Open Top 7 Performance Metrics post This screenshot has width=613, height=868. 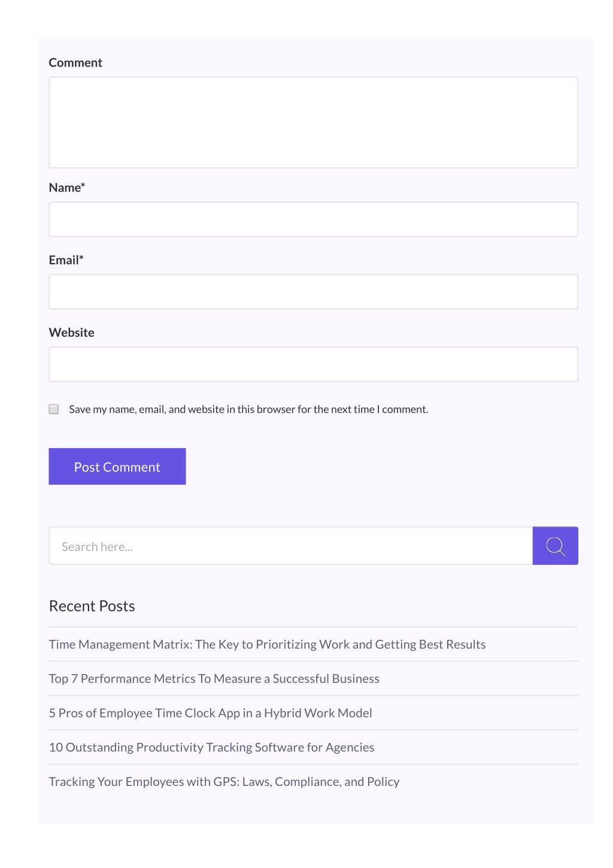pyautogui.click(x=214, y=679)
